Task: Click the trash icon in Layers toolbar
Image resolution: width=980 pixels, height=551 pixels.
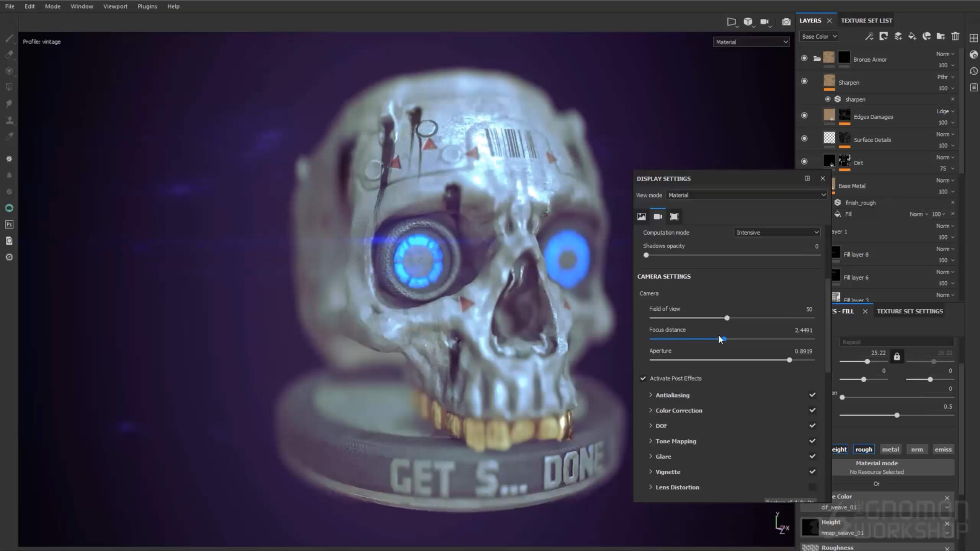Action: [x=955, y=36]
